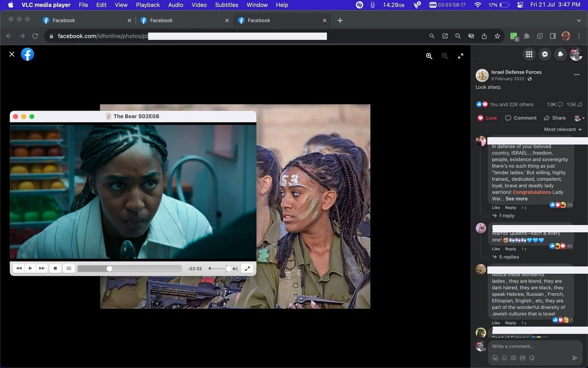Skip forward in VLC player
588x368 pixels.
pos(42,268)
